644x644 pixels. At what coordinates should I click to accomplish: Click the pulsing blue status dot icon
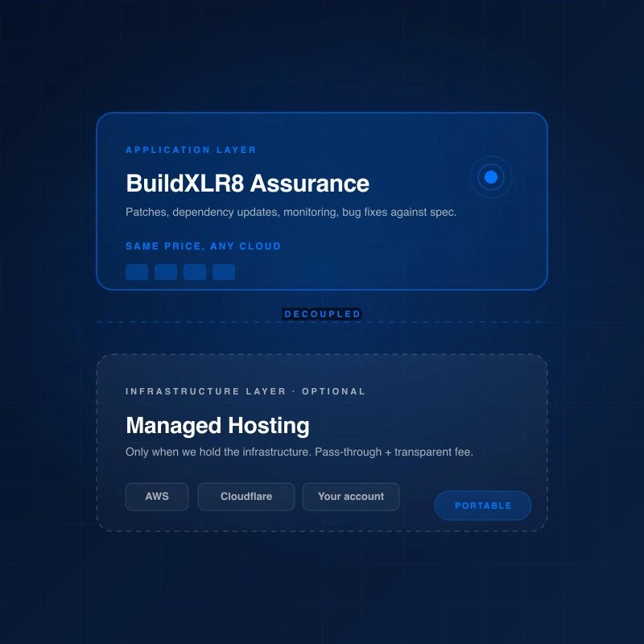[x=491, y=177]
